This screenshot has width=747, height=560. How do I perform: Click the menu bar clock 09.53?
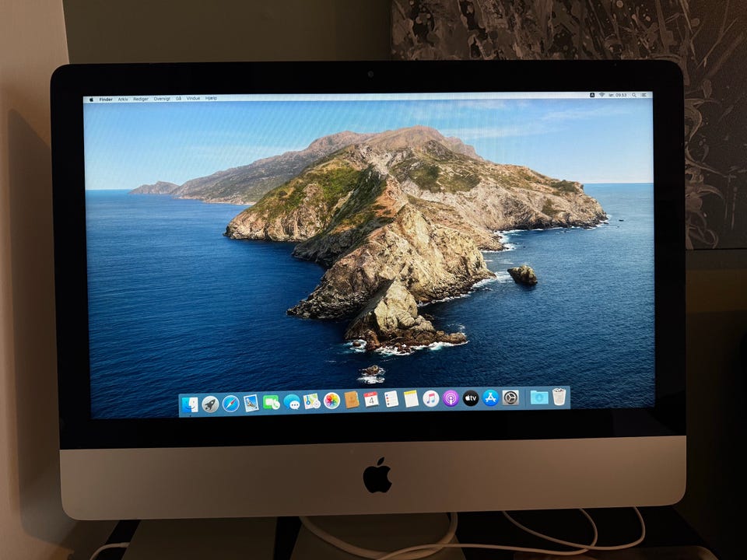pos(617,95)
